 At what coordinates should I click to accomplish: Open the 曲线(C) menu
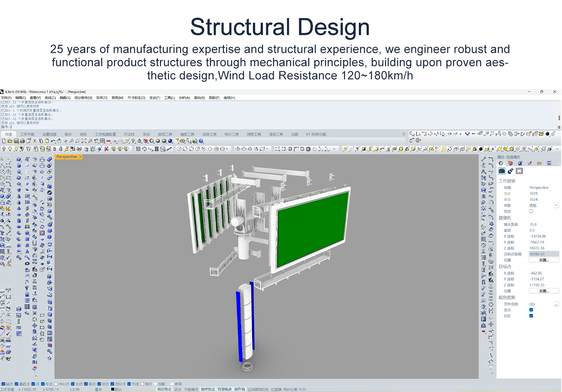[x=51, y=98]
